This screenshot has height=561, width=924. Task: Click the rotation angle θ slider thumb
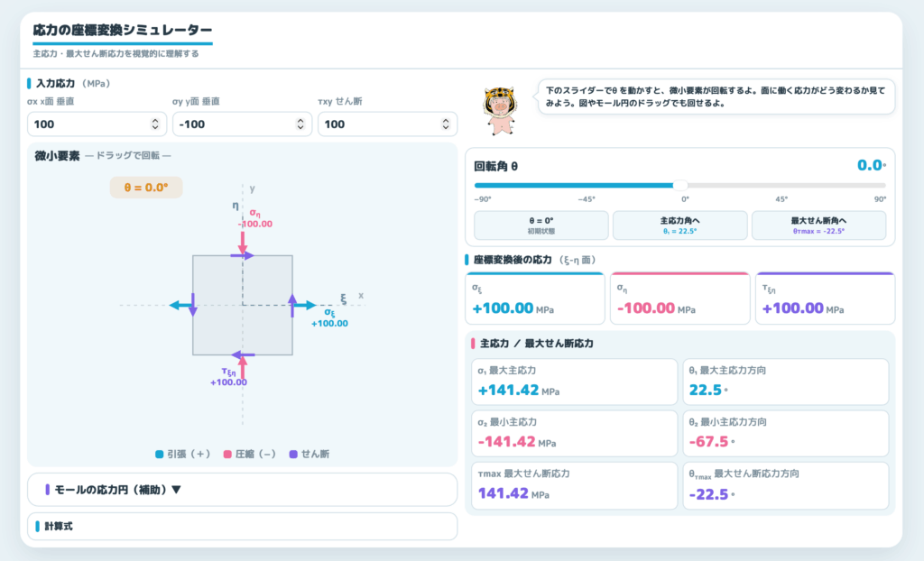click(680, 185)
